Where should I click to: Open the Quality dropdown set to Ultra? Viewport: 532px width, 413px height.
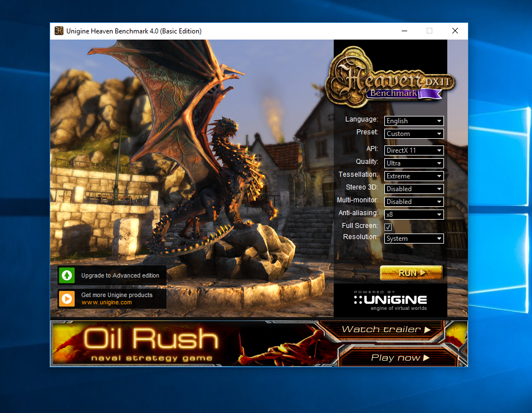tap(413, 163)
